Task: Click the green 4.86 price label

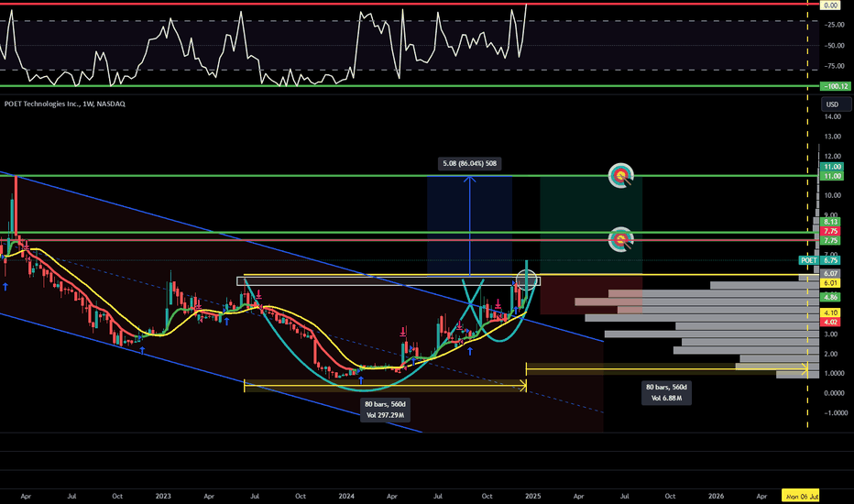Action: [830, 298]
